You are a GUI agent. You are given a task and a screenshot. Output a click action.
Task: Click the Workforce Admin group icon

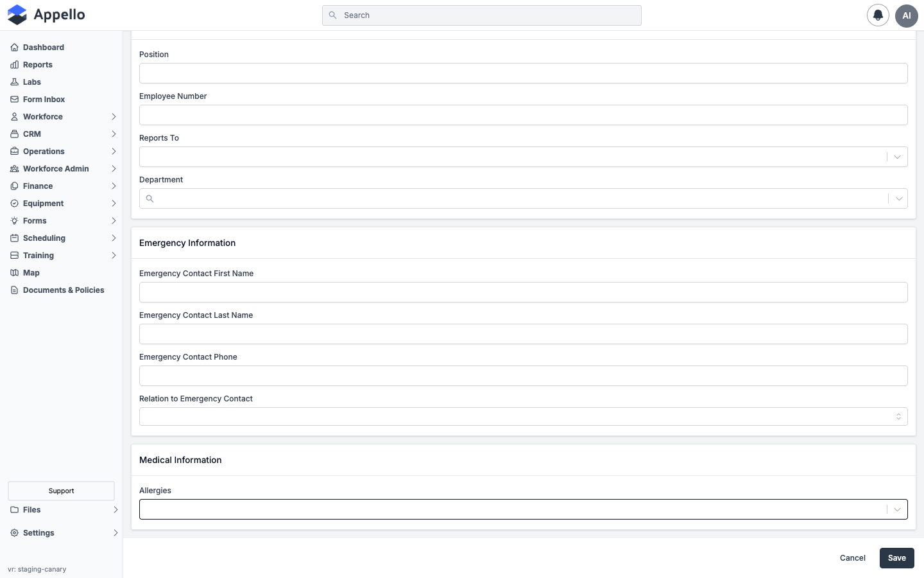click(14, 169)
